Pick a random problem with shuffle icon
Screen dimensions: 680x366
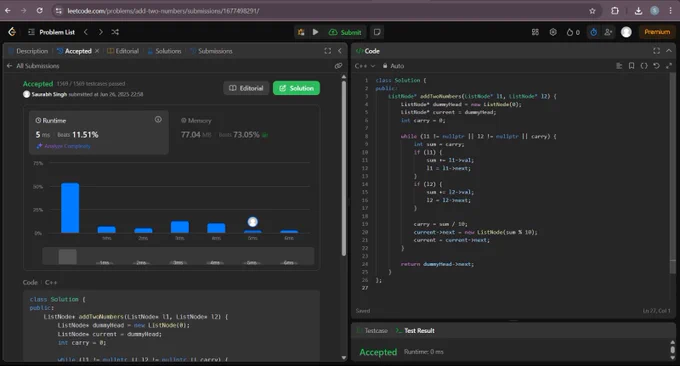tap(115, 32)
